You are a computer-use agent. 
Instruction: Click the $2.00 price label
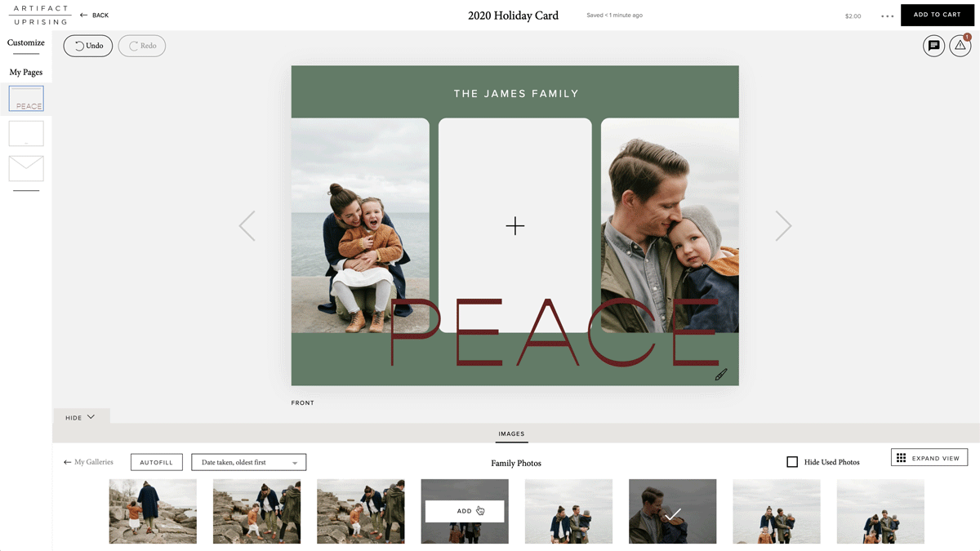pos(853,16)
